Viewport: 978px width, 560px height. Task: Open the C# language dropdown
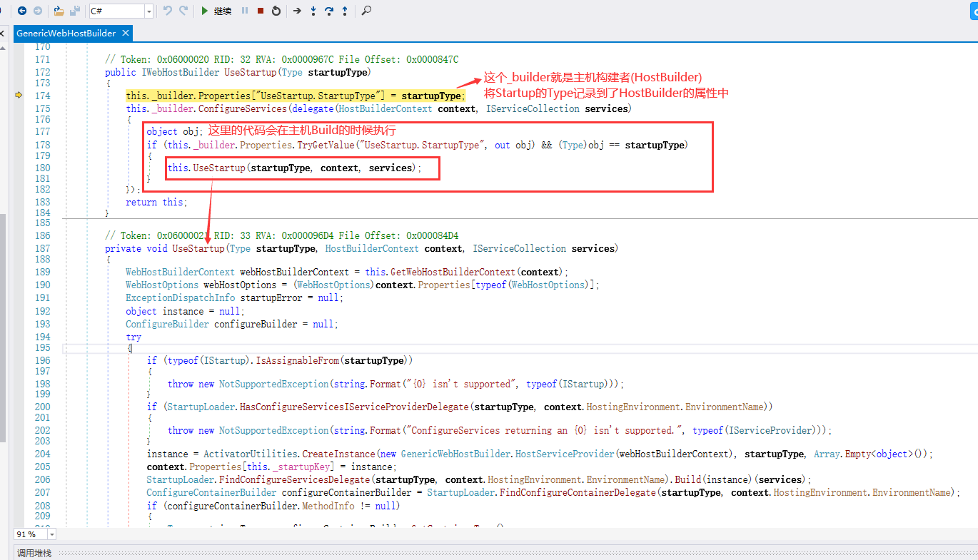pos(148,11)
